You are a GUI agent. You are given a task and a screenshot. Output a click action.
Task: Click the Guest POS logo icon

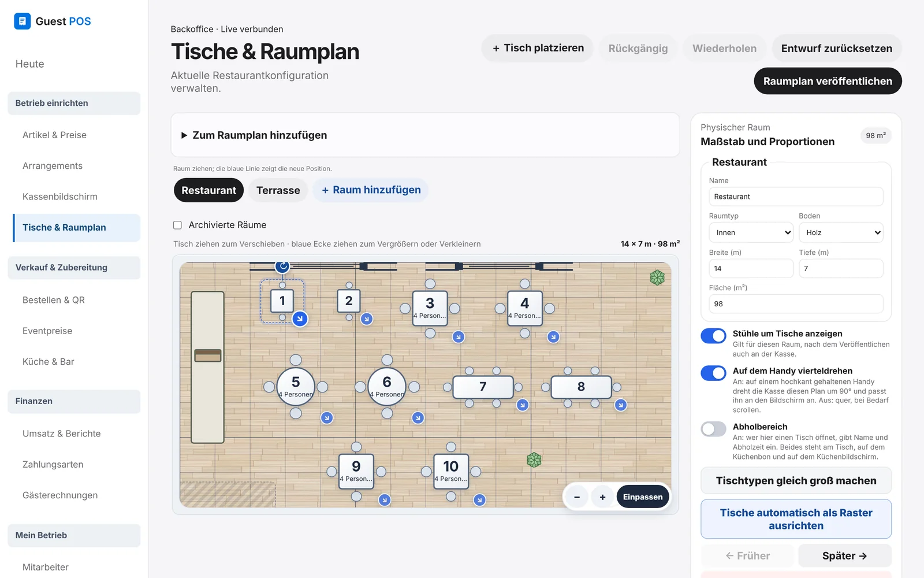click(x=22, y=21)
